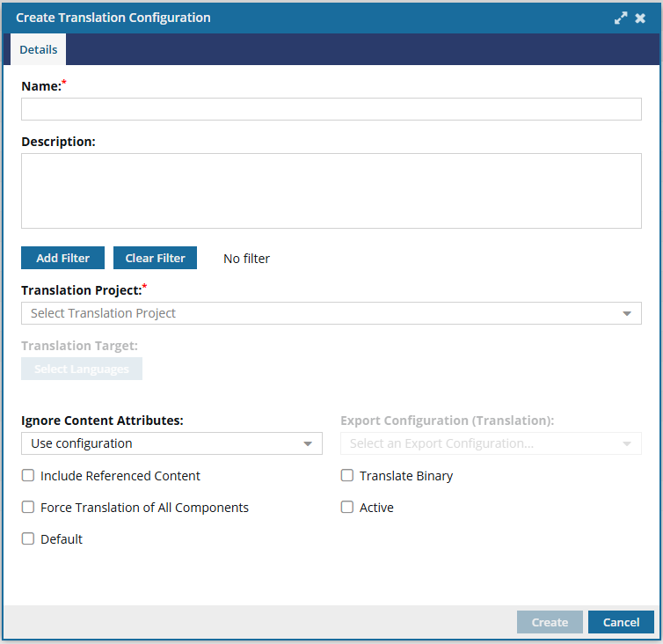Click the Add Filter button
Screen dimensions: 663x644
pos(62,258)
